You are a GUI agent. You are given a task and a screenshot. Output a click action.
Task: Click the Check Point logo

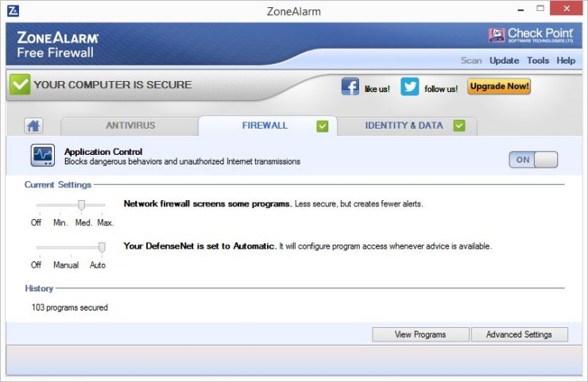coord(531,35)
